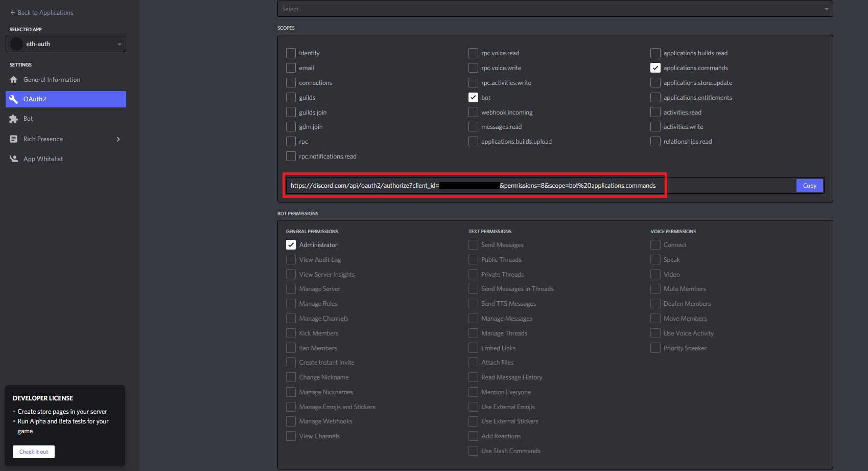
Task: Click the OAuth2 wrench icon
Action: pyautogui.click(x=14, y=99)
